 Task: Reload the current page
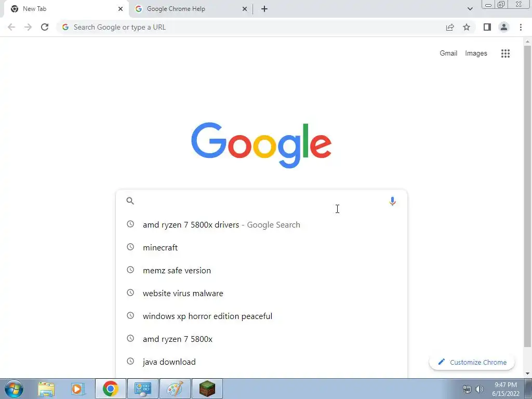point(45,27)
